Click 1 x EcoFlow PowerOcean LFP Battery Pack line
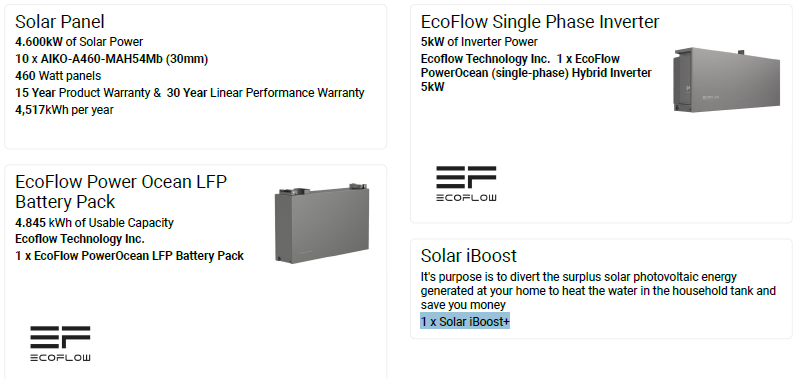 point(129,256)
